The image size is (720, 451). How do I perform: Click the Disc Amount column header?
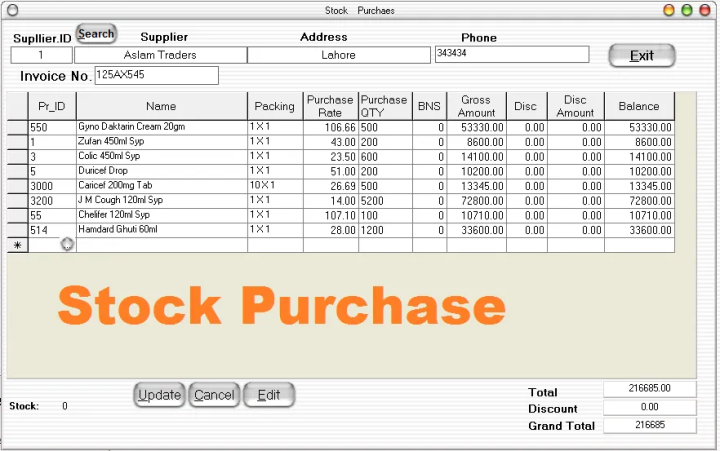(575, 106)
